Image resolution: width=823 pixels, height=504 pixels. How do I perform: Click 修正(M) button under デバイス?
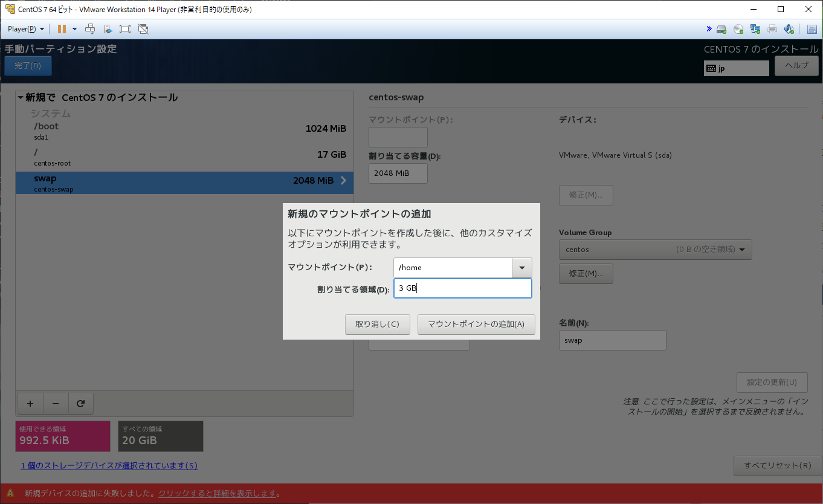coord(586,195)
